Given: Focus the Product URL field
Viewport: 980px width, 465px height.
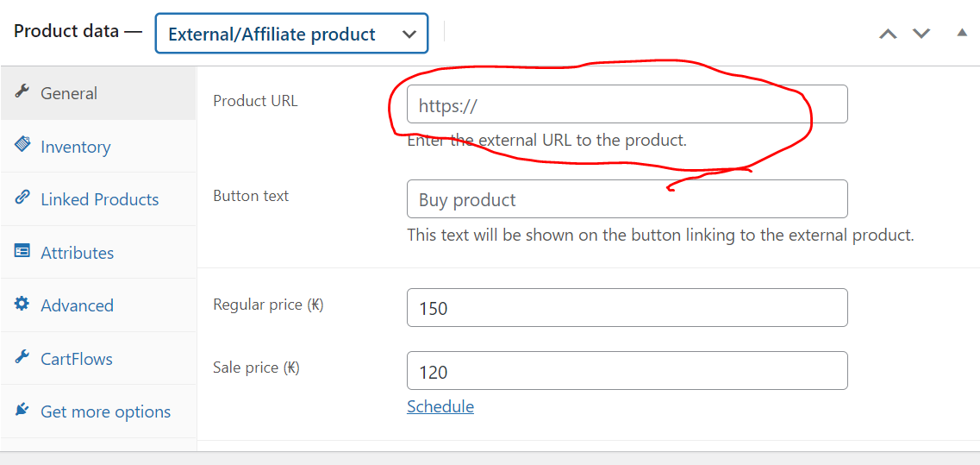Looking at the screenshot, I should (x=627, y=104).
